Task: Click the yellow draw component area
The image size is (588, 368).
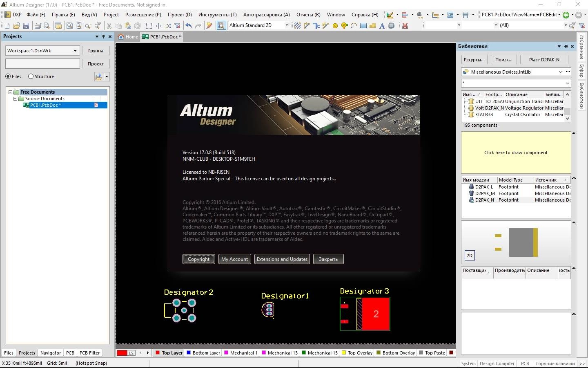Action: [x=516, y=153]
